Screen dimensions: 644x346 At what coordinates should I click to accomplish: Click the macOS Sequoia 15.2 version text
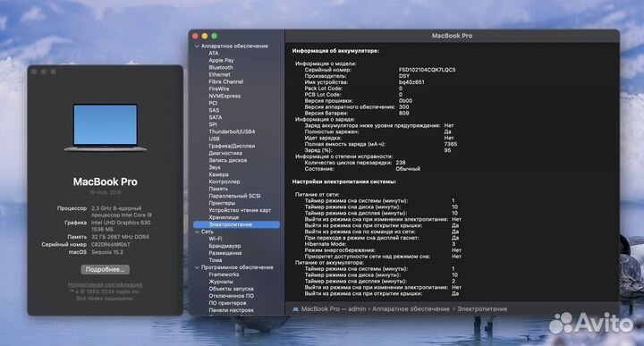(x=107, y=252)
